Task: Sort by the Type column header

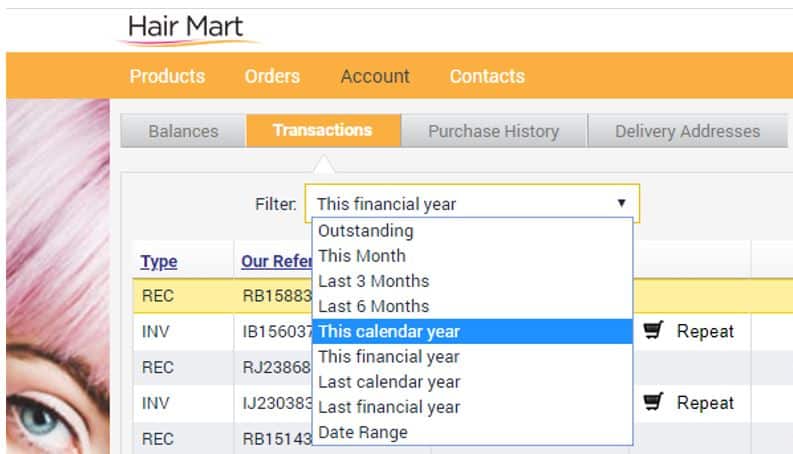Action: point(158,262)
